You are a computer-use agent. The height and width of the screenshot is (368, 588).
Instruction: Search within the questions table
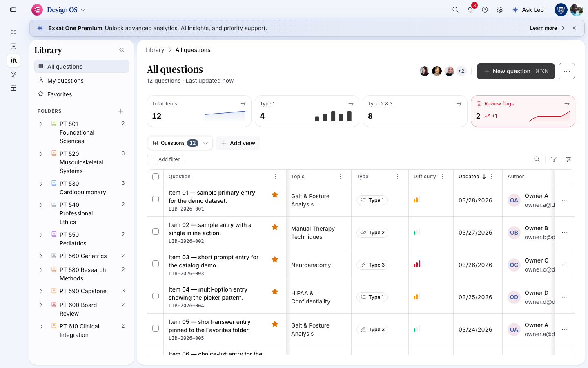(x=537, y=159)
